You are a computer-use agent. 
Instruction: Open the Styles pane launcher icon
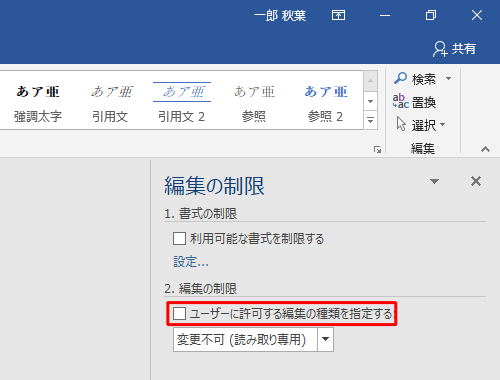click(x=377, y=150)
